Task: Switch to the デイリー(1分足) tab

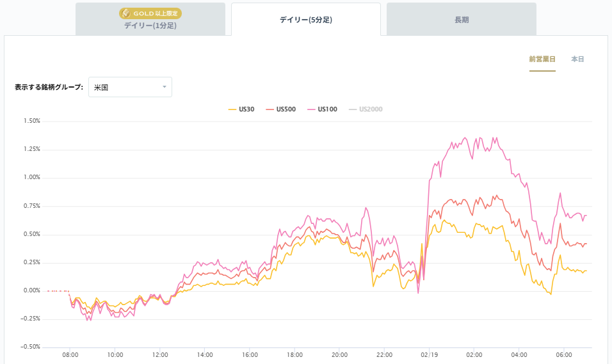Action: click(150, 20)
